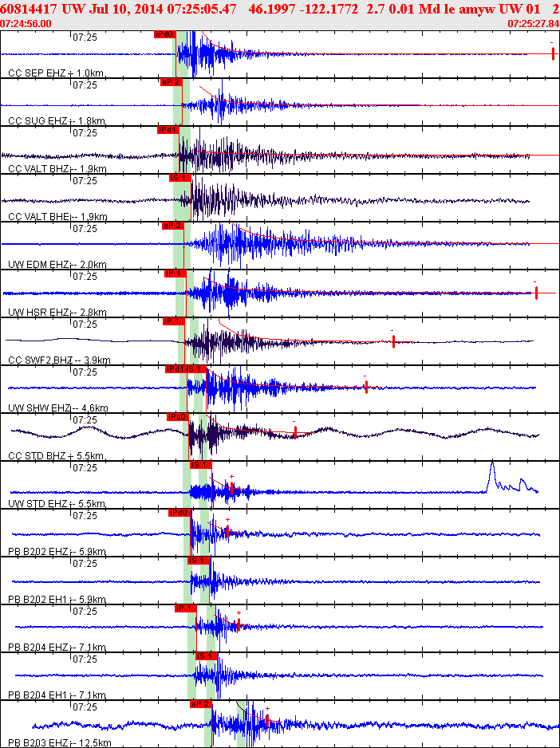Click the station label UW HSR EHZ 2.8km
This screenshot has width=560, height=748.
(57, 313)
